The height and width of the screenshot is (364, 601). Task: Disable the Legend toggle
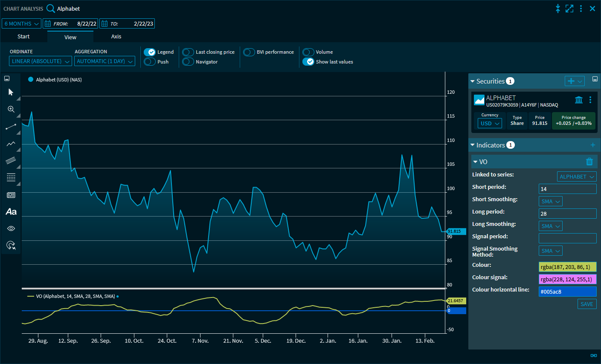coord(150,52)
